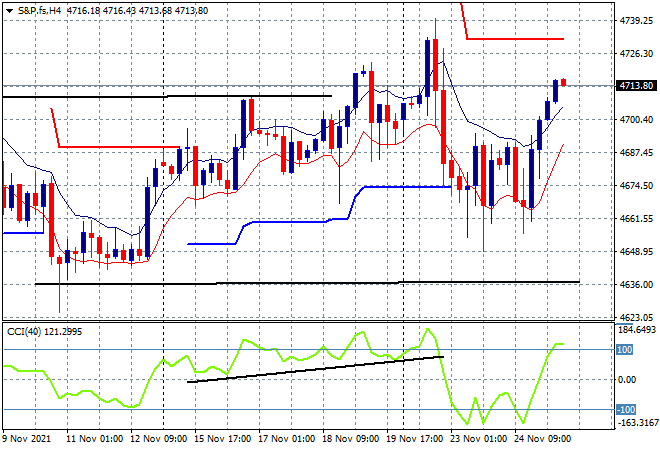Click the 9 Nov 2021 date label
This screenshot has height=450, width=660.
point(27,439)
